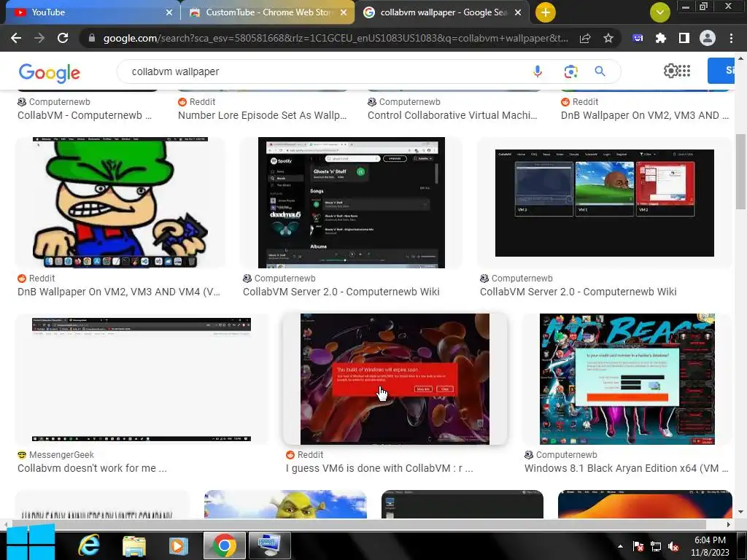Open 'Number Lore Episode Set As Wallp...' link
Image resolution: width=747 pixels, height=560 pixels.
click(x=262, y=115)
